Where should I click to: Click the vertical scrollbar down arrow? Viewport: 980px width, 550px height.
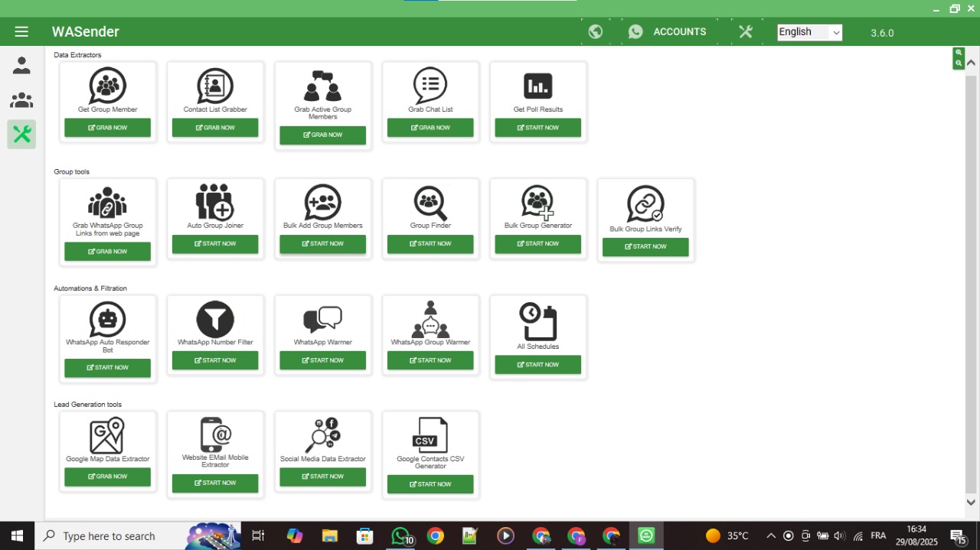pos(971,503)
